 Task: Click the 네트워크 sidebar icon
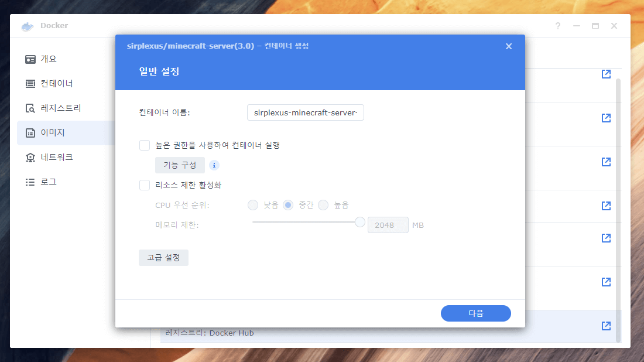click(30, 158)
